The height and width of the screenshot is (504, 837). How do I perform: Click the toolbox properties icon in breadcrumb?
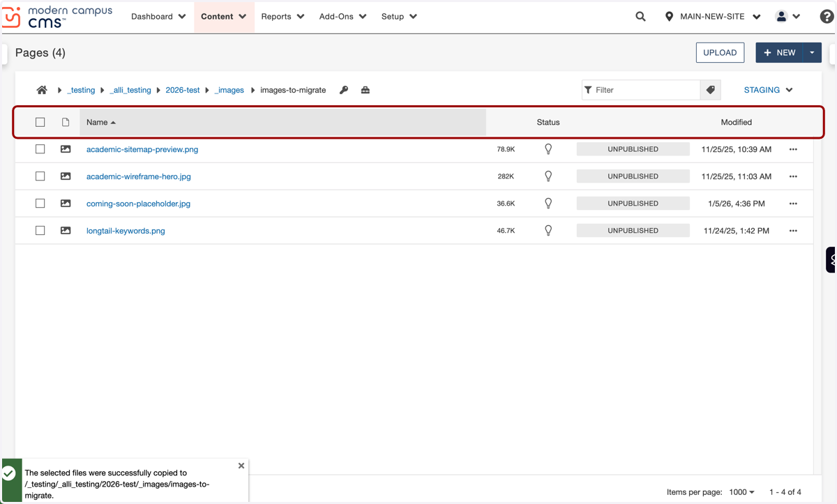(x=365, y=90)
